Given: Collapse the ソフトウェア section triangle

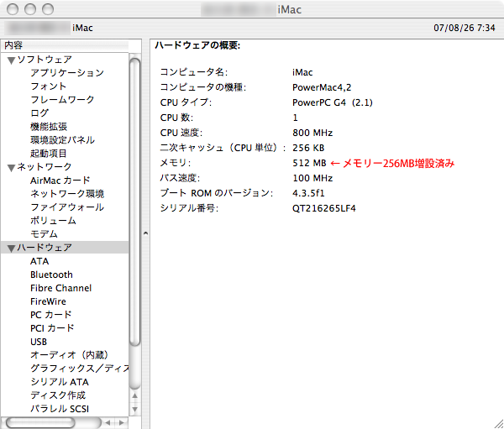Looking at the screenshot, I should coord(12,60).
